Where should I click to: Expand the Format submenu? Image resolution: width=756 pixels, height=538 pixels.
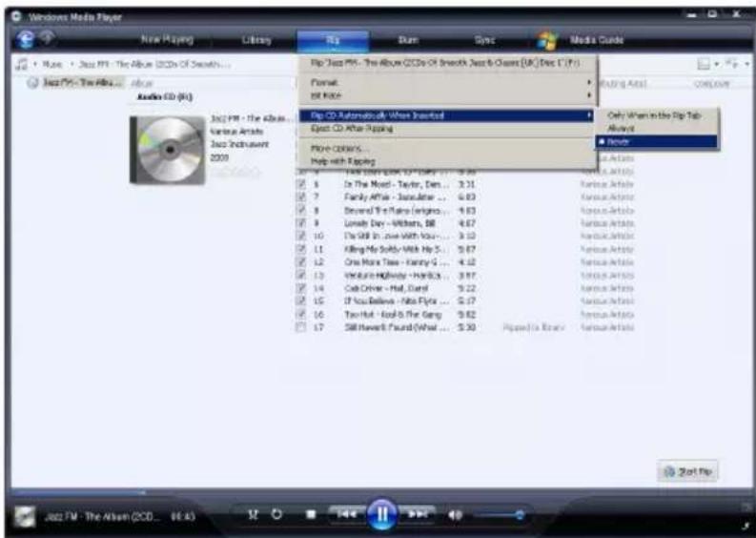click(x=447, y=82)
